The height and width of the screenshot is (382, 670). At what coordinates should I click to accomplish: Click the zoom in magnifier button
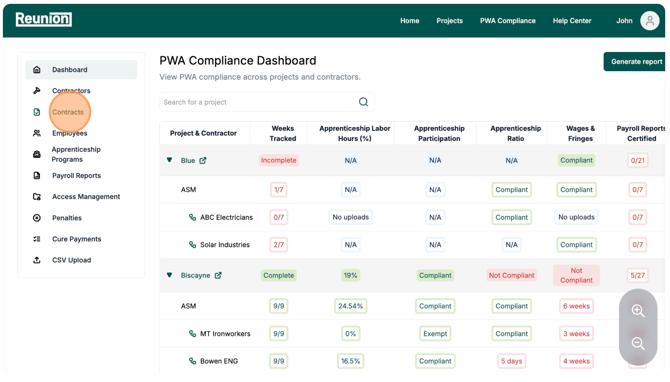click(x=638, y=311)
